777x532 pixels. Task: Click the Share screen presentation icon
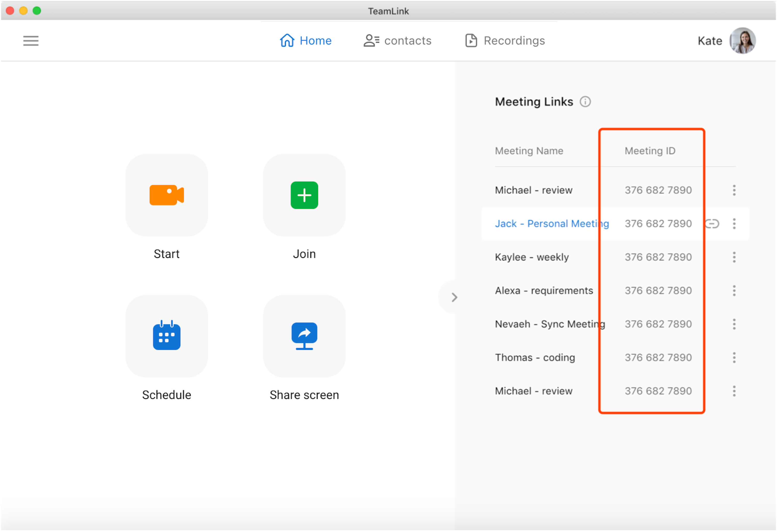tap(304, 336)
